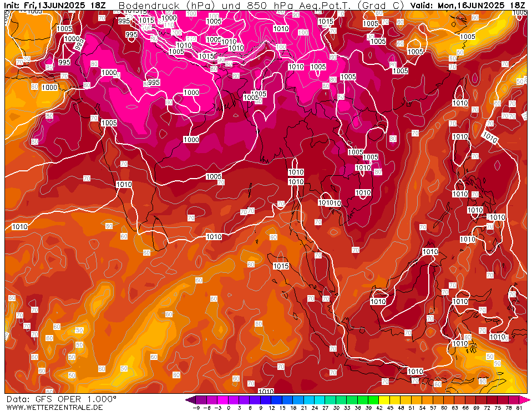This screenshot has width=532, height=411.
Task: Click the pink arrow at legend's right end
Action: (524, 399)
